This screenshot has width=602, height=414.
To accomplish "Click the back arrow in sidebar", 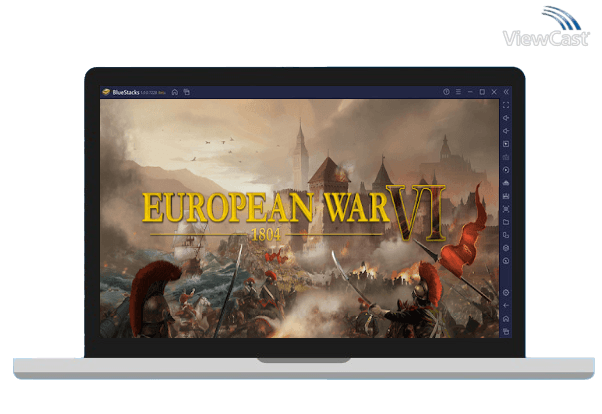I will coord(506,306).
